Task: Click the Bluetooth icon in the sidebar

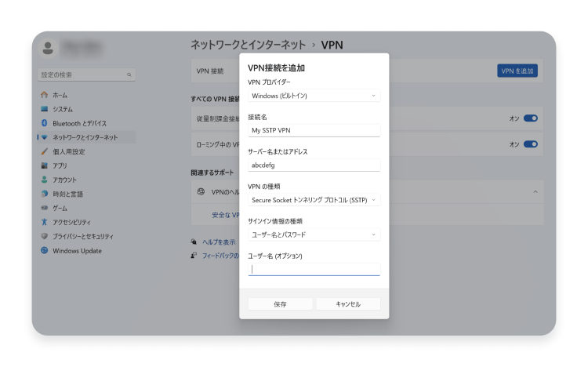Action: (x=44, y=123)
